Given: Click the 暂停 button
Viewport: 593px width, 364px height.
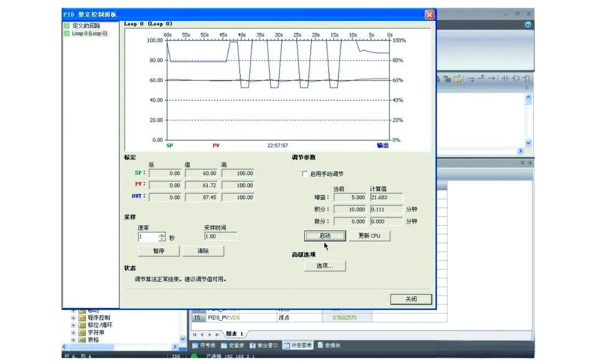Looking at the screenshot, I should point(159,251).
